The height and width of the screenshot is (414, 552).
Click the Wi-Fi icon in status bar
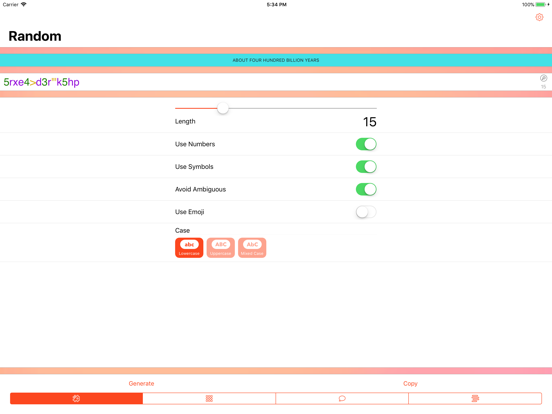coord(24,4)
